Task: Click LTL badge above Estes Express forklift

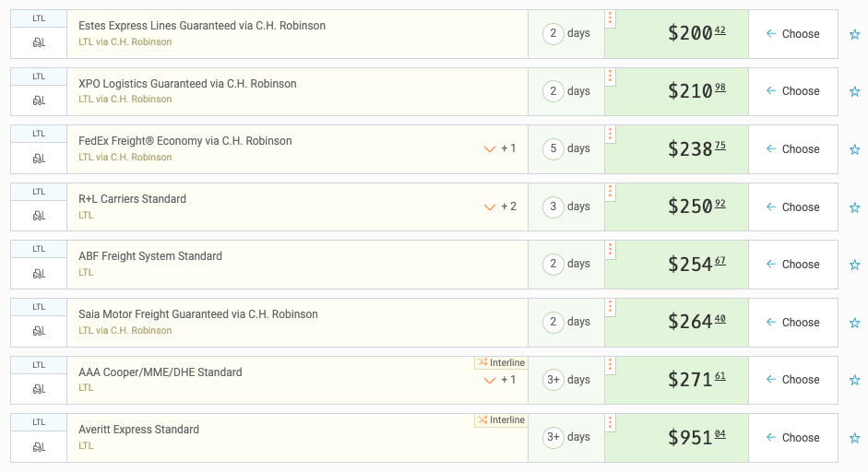Action: click(39, 18)
